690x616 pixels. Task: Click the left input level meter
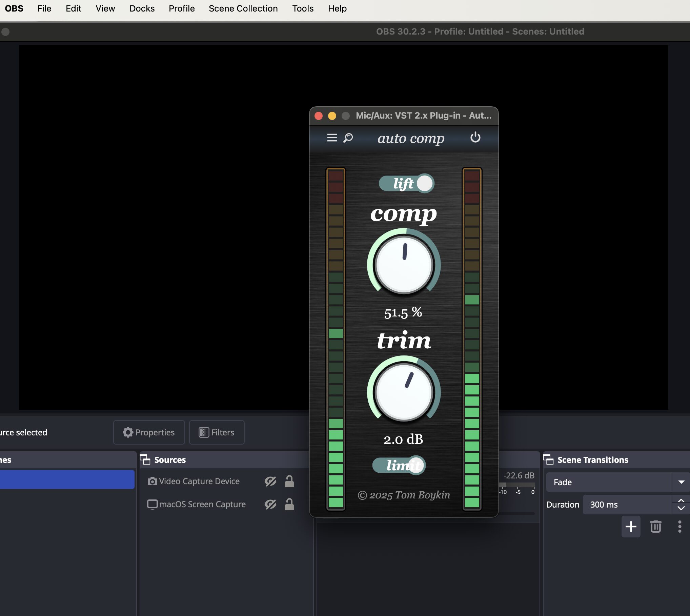[336, 339]
